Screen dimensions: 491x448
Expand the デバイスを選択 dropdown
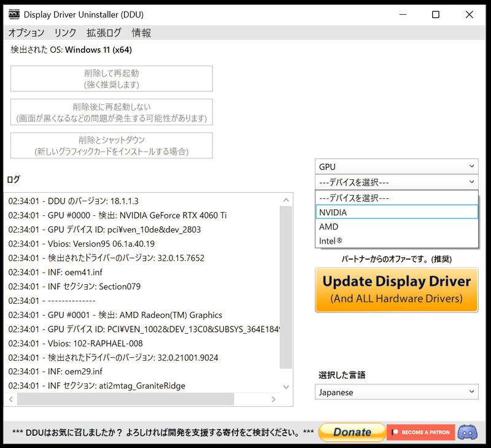tap(396, 182)
